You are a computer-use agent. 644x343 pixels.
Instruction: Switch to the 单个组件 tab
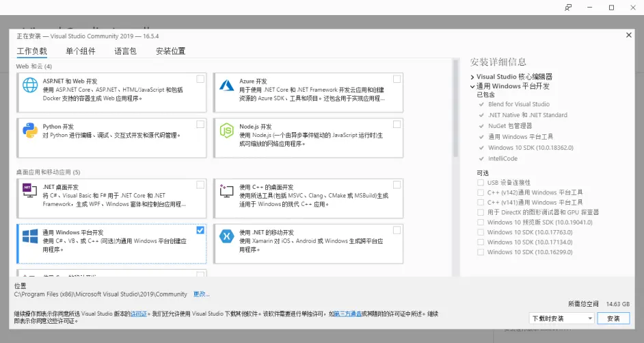[81, 51]
